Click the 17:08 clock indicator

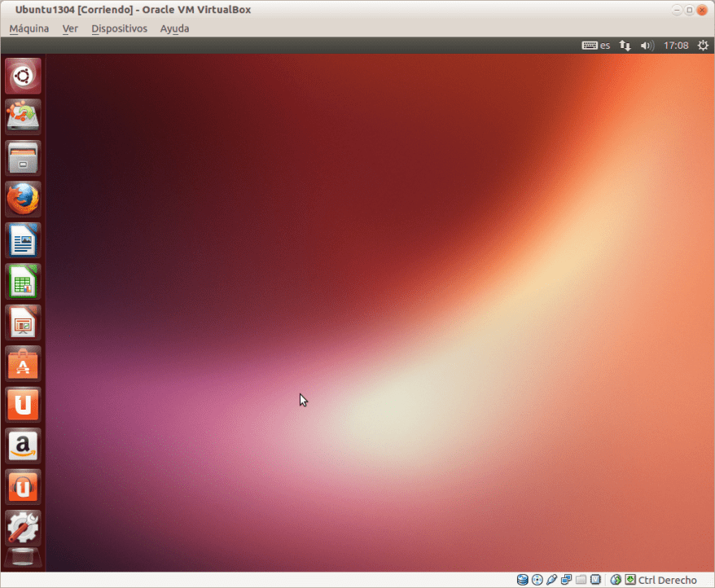[676, 46]
